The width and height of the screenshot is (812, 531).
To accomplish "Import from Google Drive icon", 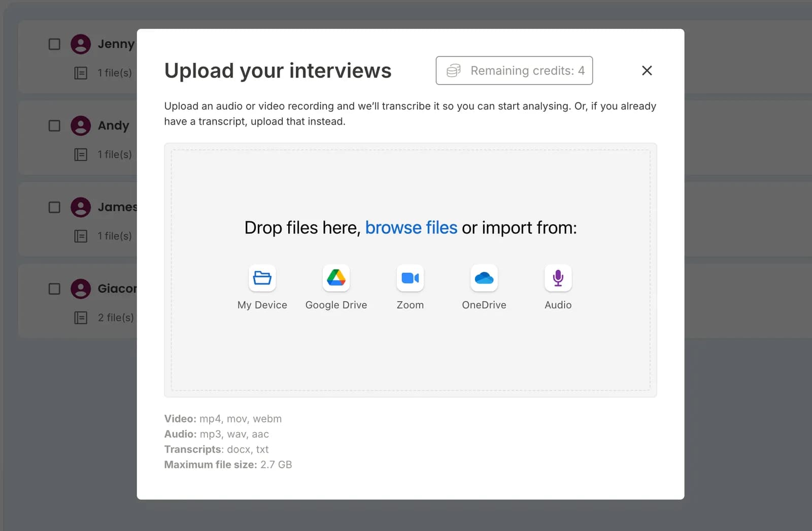I will (336, 278).
